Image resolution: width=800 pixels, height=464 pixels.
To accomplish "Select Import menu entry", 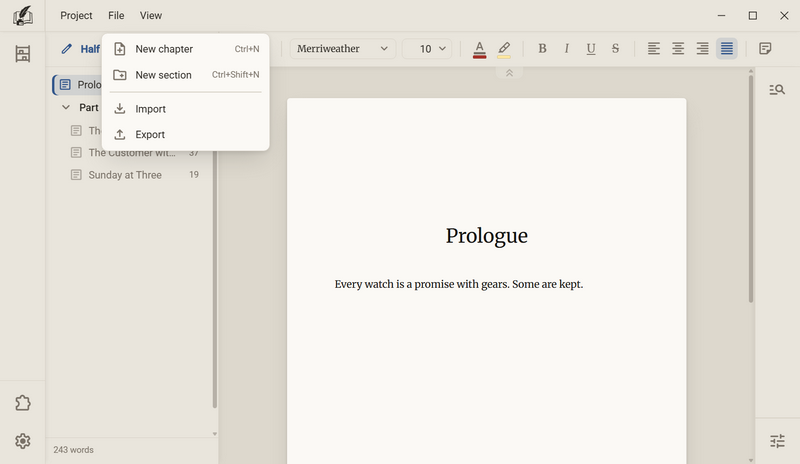I will tap(186, 109).
